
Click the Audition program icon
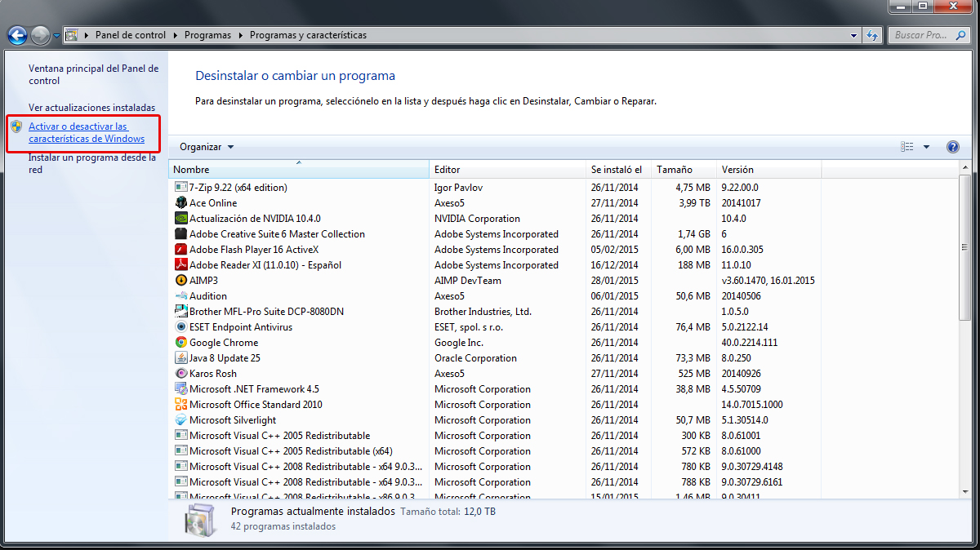coord(181,296)
